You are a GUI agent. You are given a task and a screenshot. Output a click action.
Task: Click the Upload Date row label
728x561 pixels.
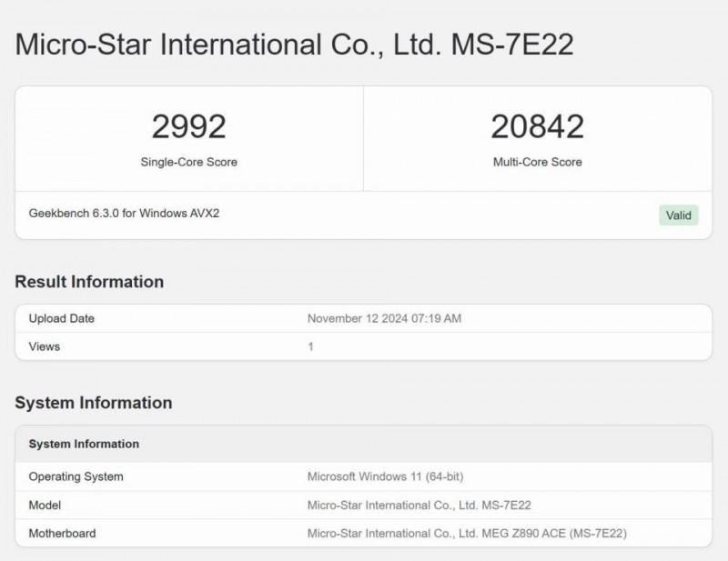(62, 319)
